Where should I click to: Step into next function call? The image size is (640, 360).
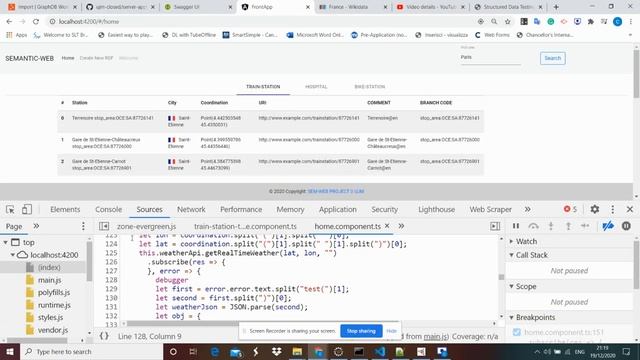click(551, 226)
